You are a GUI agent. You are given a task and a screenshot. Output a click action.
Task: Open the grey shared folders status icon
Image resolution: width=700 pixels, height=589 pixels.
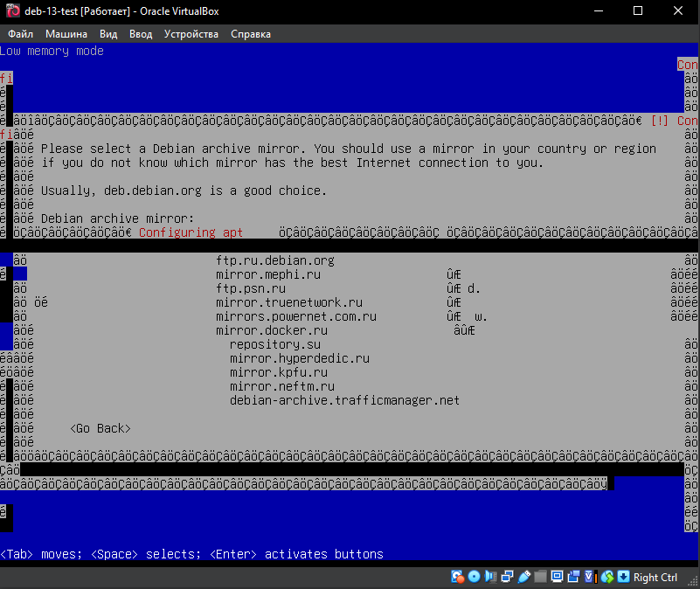[540, 577]
